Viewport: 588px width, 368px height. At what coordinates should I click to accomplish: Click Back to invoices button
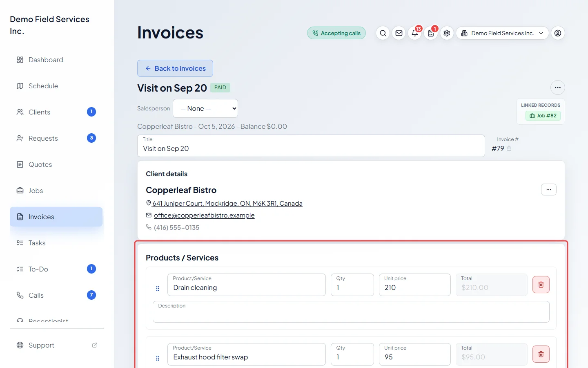(175, 68)
